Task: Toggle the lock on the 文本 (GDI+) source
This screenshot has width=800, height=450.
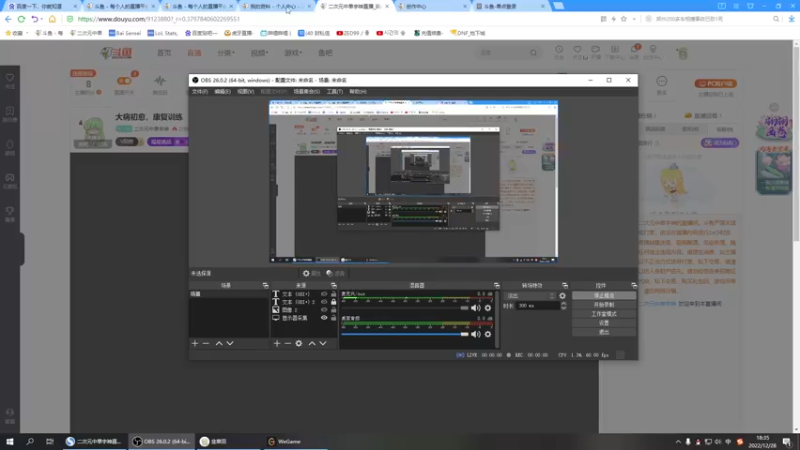Action: click(x=334, y=294)
